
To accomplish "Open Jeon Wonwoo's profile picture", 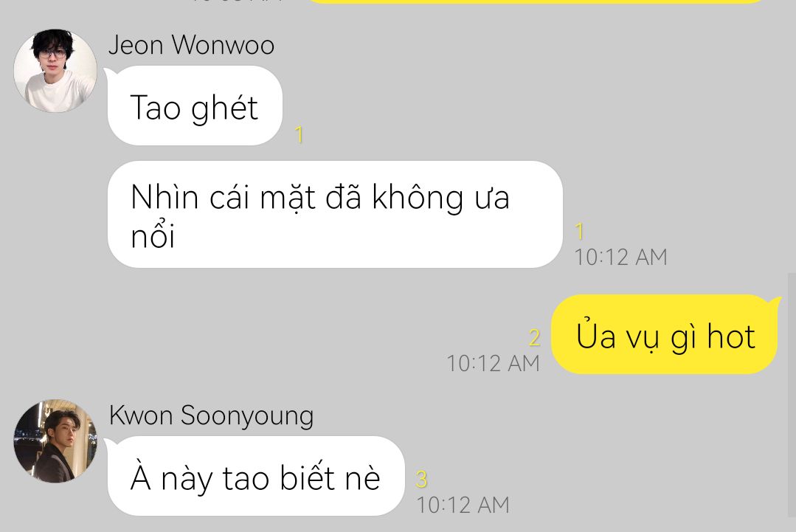I will pyautogui.click(x=55, y=71).
